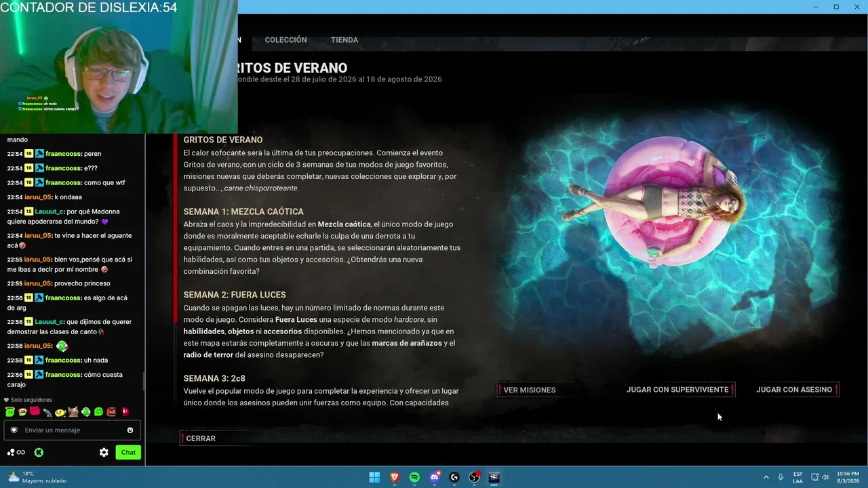The width and height of the screenshot is (868, 488).
Task: Pick the dark red glowing emote
Action: pos(125,411)
